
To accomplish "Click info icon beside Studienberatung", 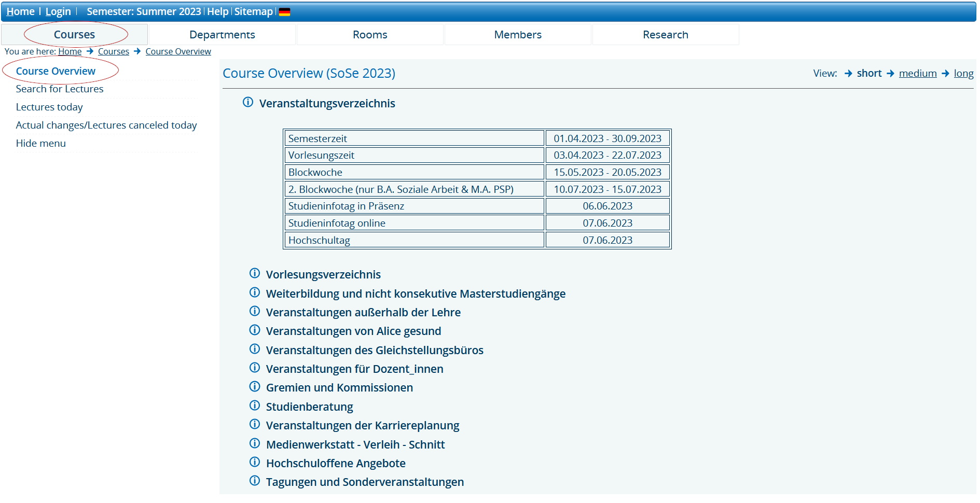I will pos(255,406).
